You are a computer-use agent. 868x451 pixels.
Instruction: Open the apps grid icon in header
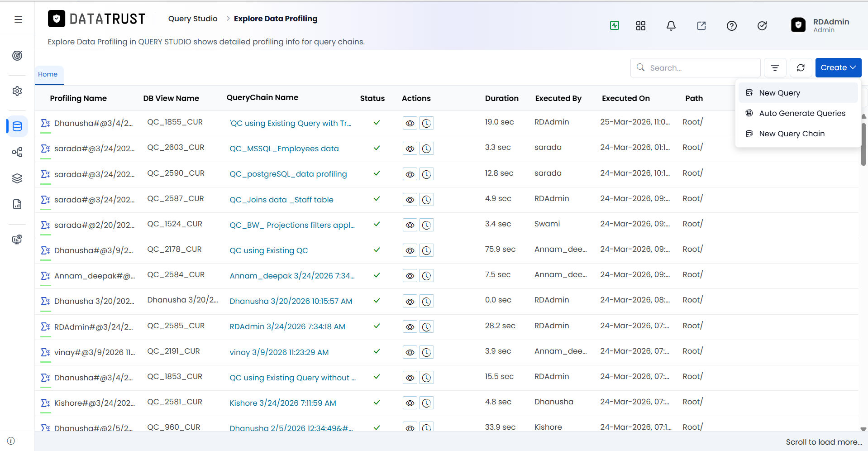point(641,26)
